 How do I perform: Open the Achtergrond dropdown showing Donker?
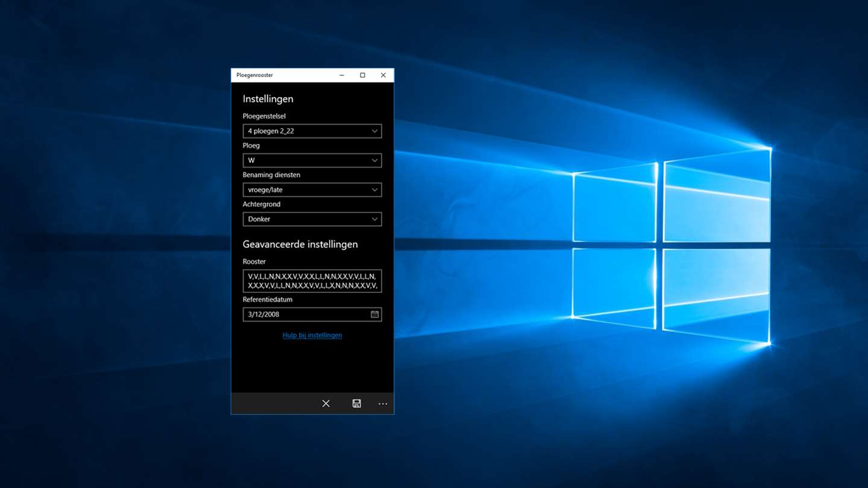[x=312, y=219]
